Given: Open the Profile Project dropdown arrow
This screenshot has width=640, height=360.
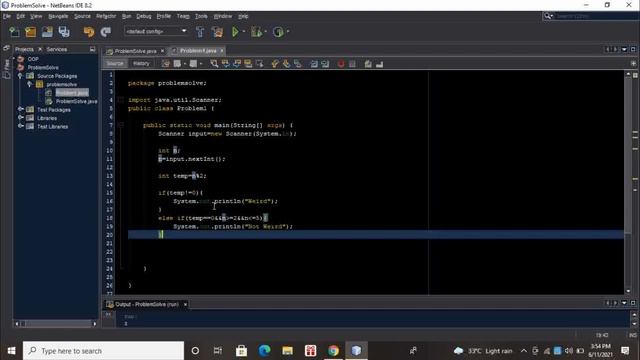Looking at the screenshot, I should click(288, 31).
